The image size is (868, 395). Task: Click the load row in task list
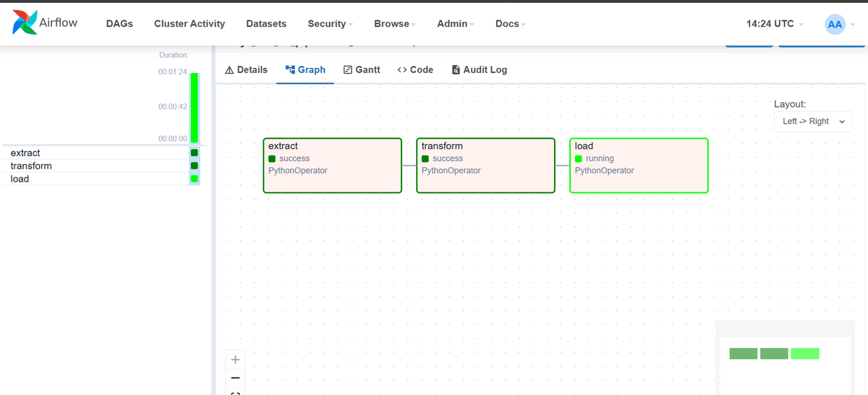[x=95, y=179]
